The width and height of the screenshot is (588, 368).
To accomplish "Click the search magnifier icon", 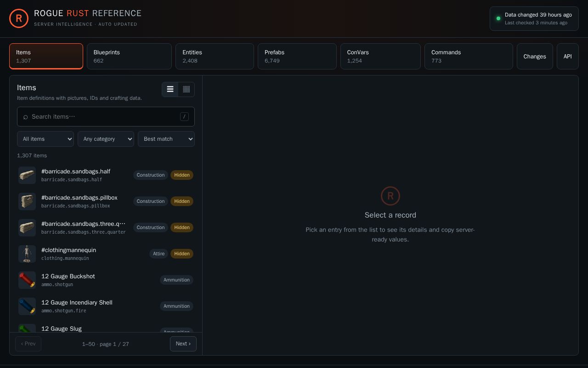I will click(25, 117).
